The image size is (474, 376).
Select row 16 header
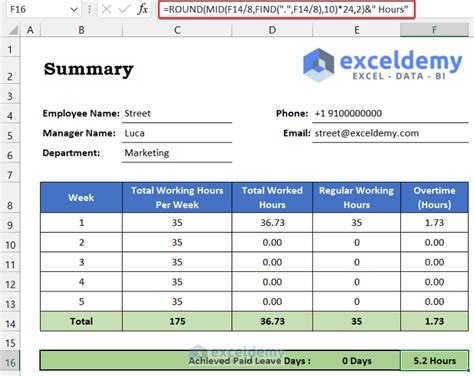(x=10, y=362)
